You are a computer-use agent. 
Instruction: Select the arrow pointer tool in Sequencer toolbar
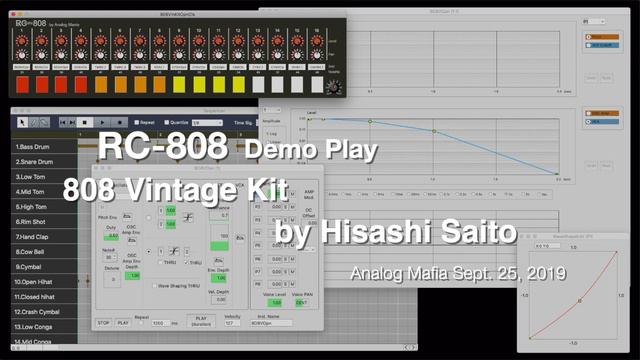click(22, 122)
